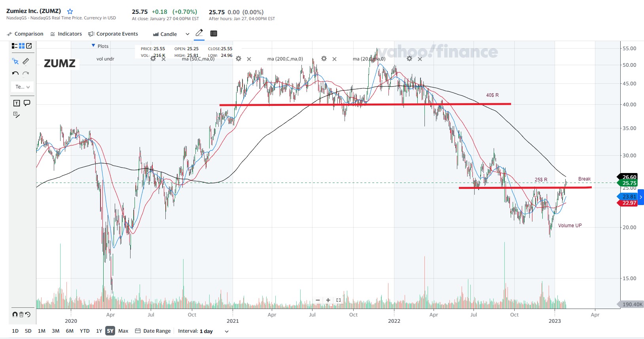Expand the side panel with the blue arrow
The width and height of the screenshot is (644, 339).
[641, 197]
